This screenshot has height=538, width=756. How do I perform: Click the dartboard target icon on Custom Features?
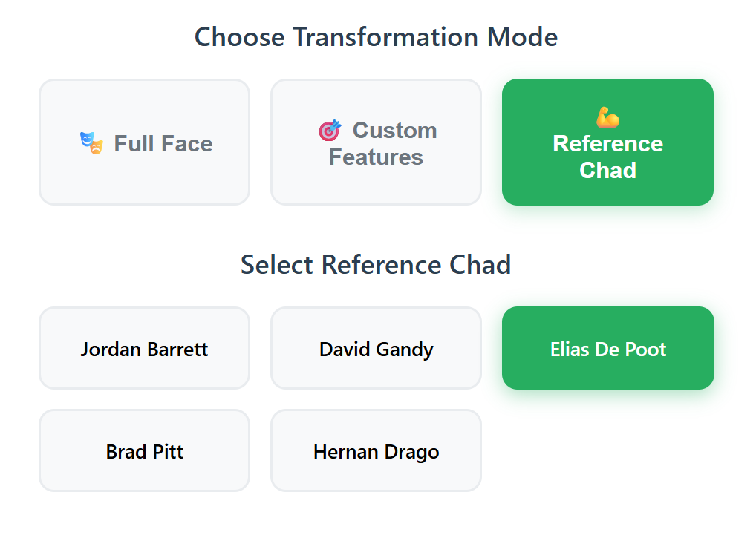330,131
